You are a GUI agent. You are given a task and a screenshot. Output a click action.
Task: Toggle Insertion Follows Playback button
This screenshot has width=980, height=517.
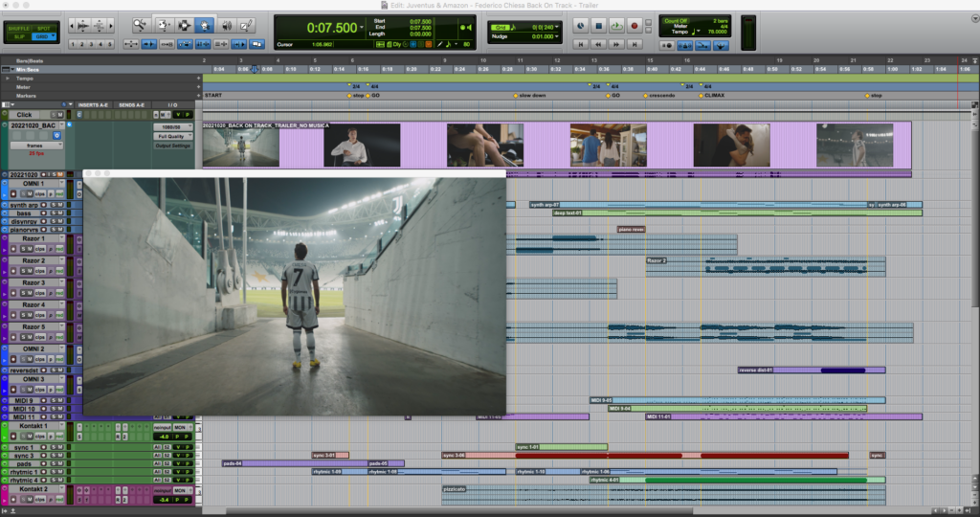238,44
